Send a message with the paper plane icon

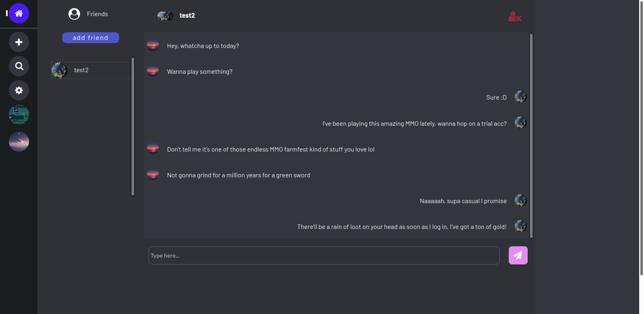click(518, 255)
